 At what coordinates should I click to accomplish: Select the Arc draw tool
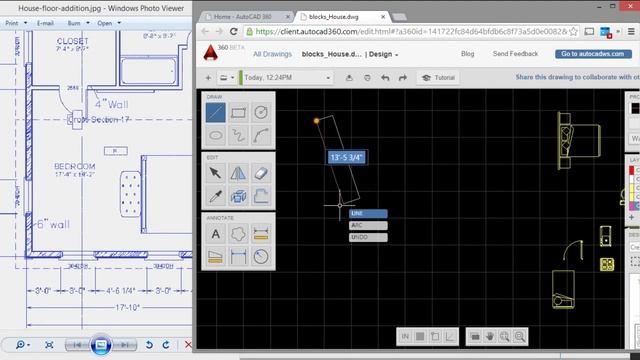[x=261, y=135]
